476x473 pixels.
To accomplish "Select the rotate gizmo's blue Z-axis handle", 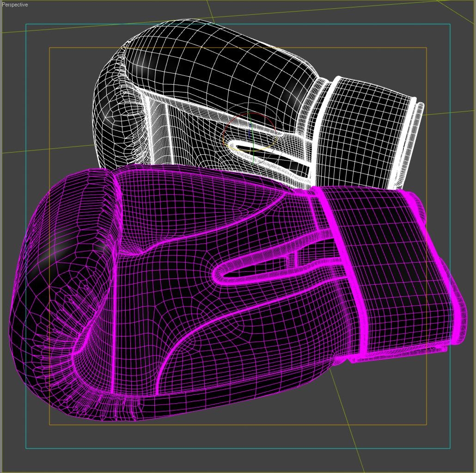I will pyautogui.click(x=250, y=133).
